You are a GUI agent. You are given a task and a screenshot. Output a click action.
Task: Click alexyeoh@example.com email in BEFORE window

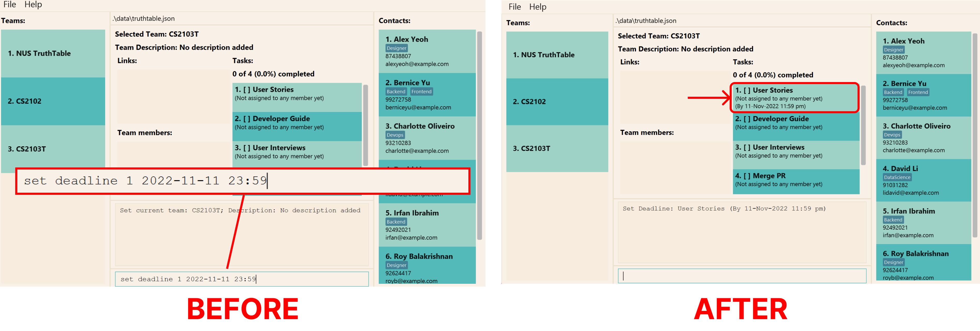(x=416, y=64)
